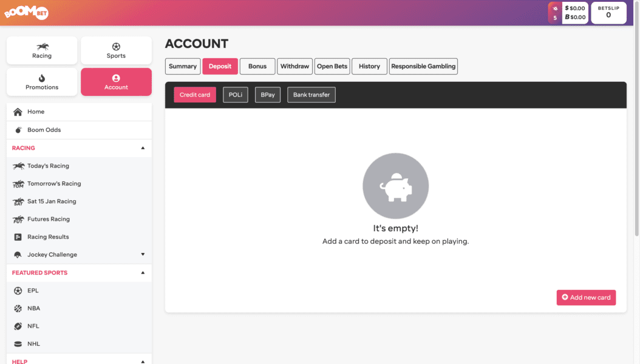Choose Bank transfer deposit option

tap(311, 95)
